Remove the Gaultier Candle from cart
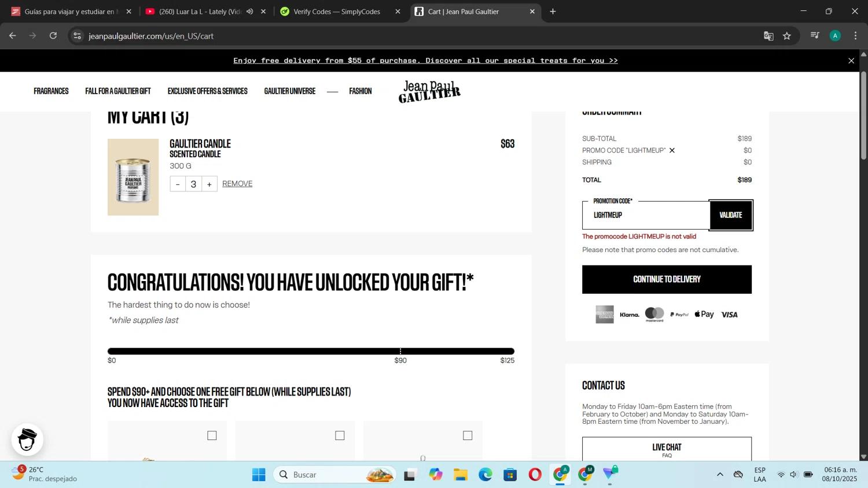Screen dimensions: 868x488 pos(237,184)
